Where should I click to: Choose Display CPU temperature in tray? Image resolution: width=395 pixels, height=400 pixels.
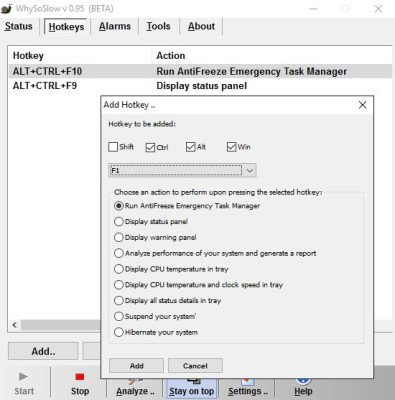coord(119,269)
